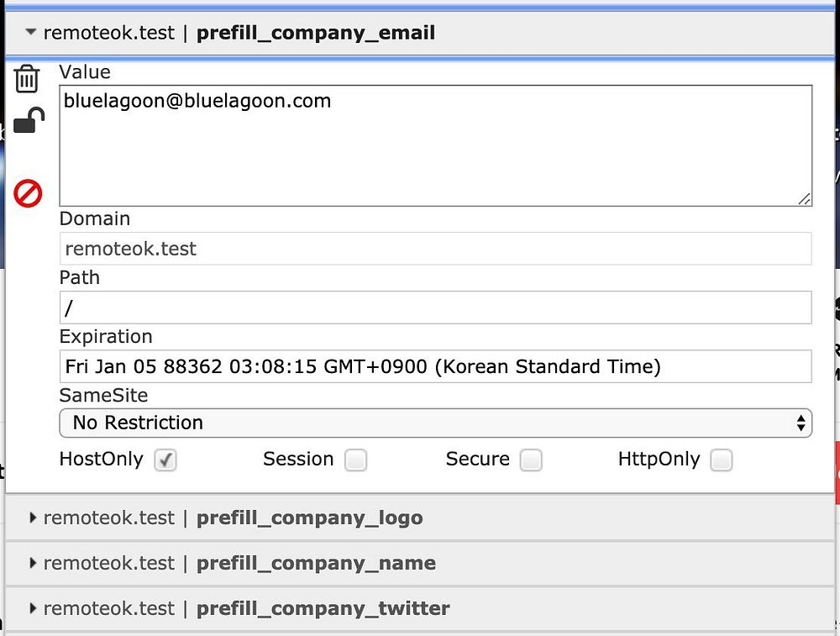Expand the prefill_company_logo cookie

click(x=32, y=518)
